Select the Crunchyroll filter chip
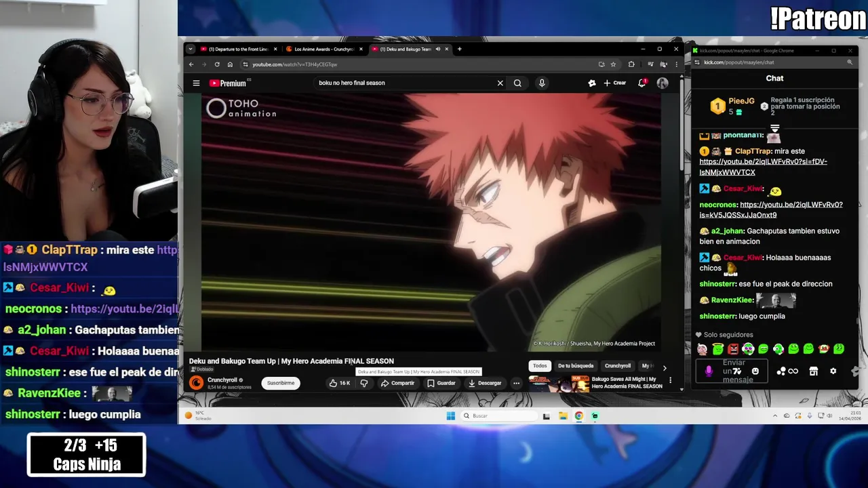The width and height of the screenshot is (868, 488). [x=618, y=366]
